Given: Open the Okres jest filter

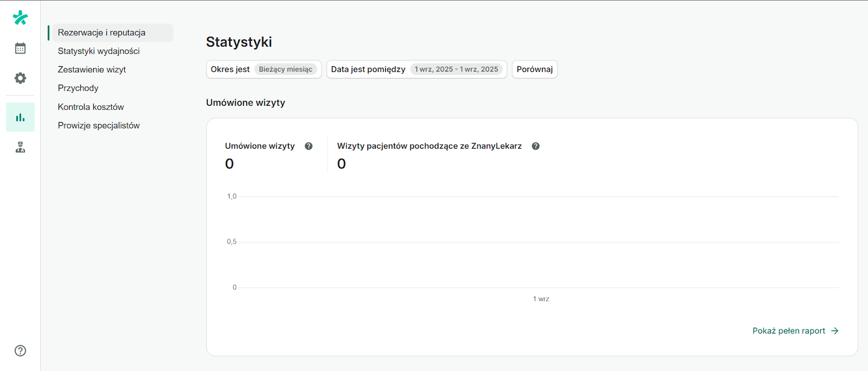Looking at the screenshot, I should 230,69.
